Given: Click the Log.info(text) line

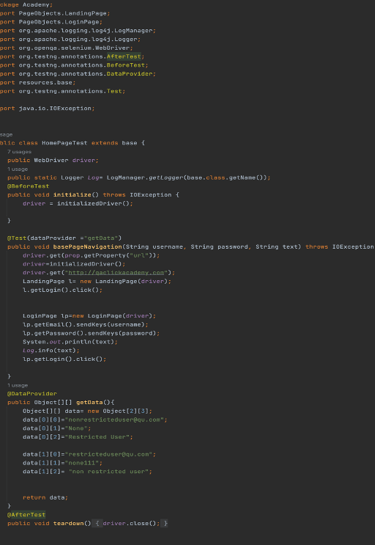Looking at the screenshot, I should (51, 350).
